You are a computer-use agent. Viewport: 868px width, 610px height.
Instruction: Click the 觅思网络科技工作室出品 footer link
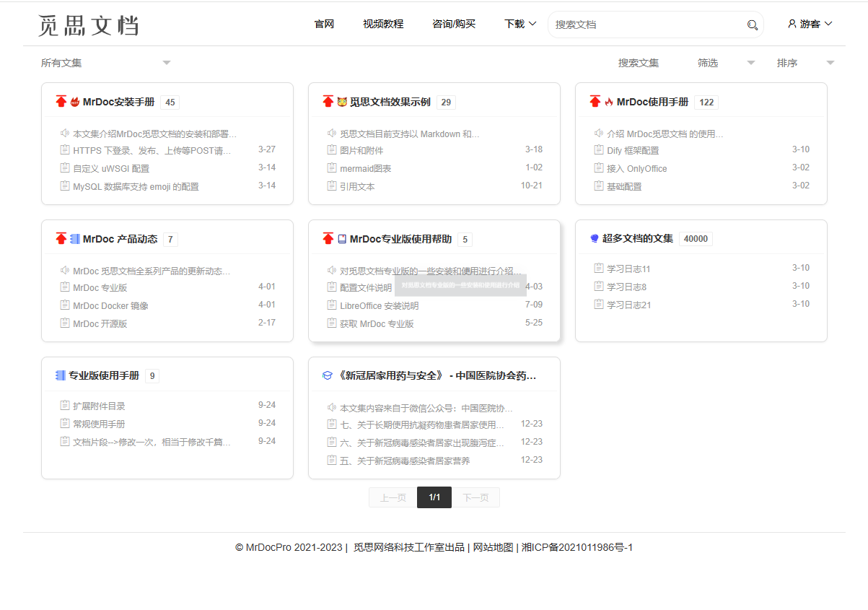[408, 547]
